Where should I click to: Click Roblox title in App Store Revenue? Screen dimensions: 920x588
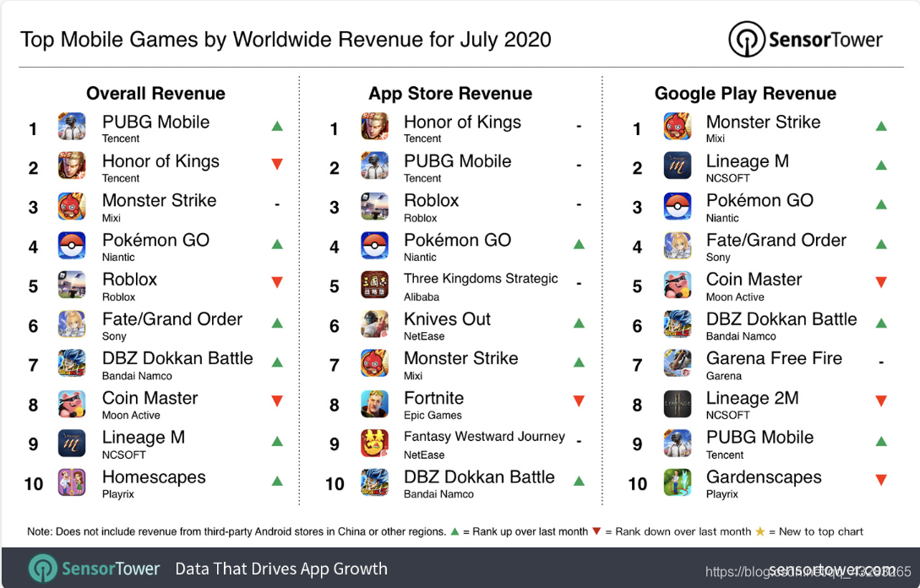(431, 201)
